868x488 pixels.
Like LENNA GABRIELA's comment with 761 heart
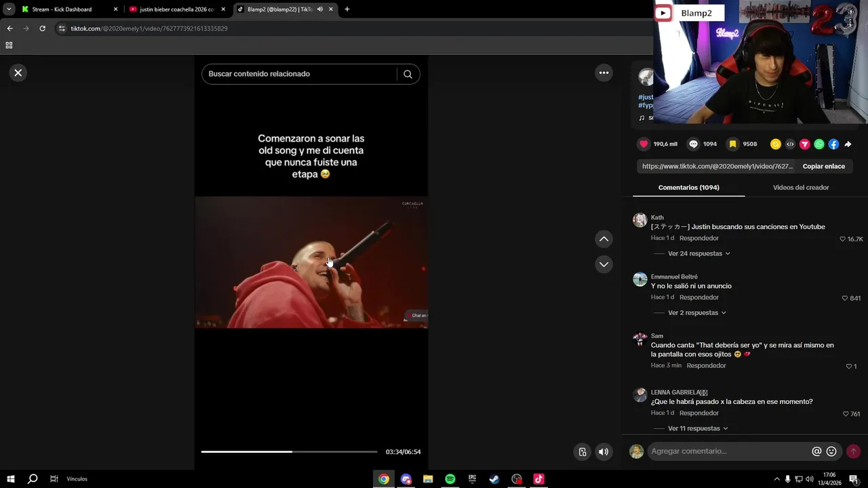coord(846,413)
